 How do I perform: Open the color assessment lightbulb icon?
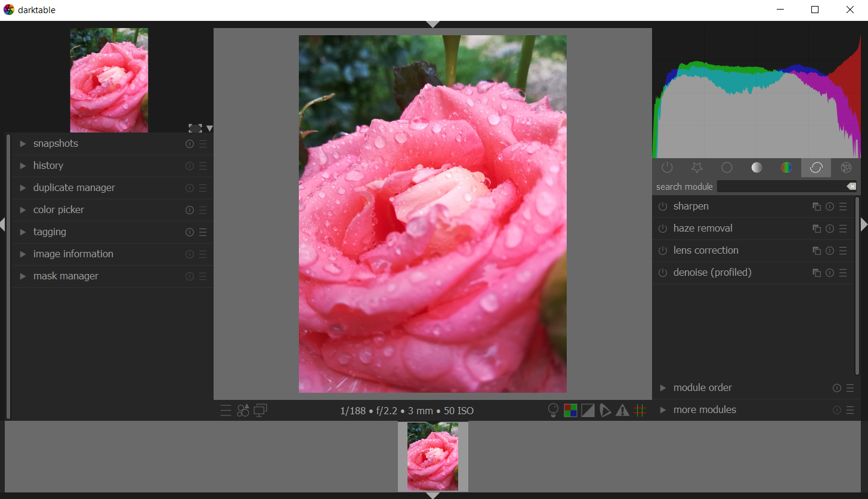click(553, 411)
